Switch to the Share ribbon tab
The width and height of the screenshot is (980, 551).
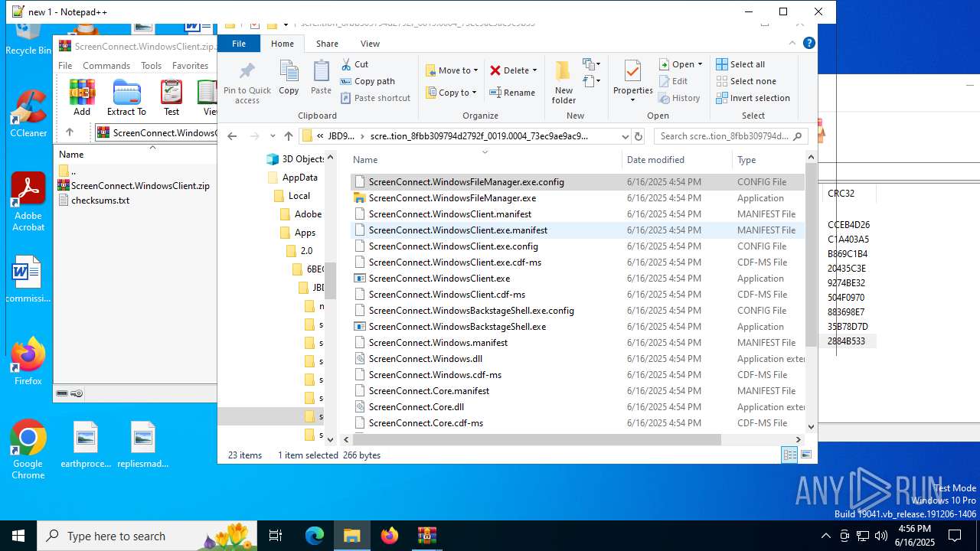[327, 44]
